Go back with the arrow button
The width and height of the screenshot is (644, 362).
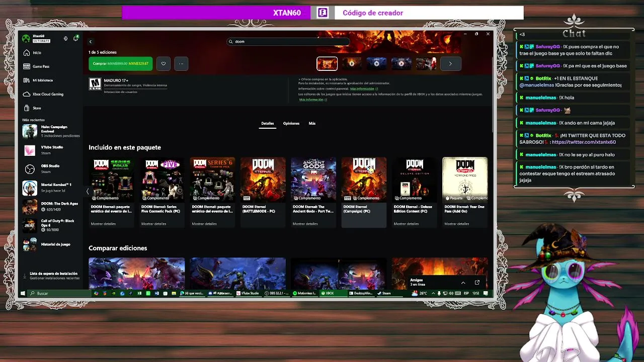tap(91, 42)
